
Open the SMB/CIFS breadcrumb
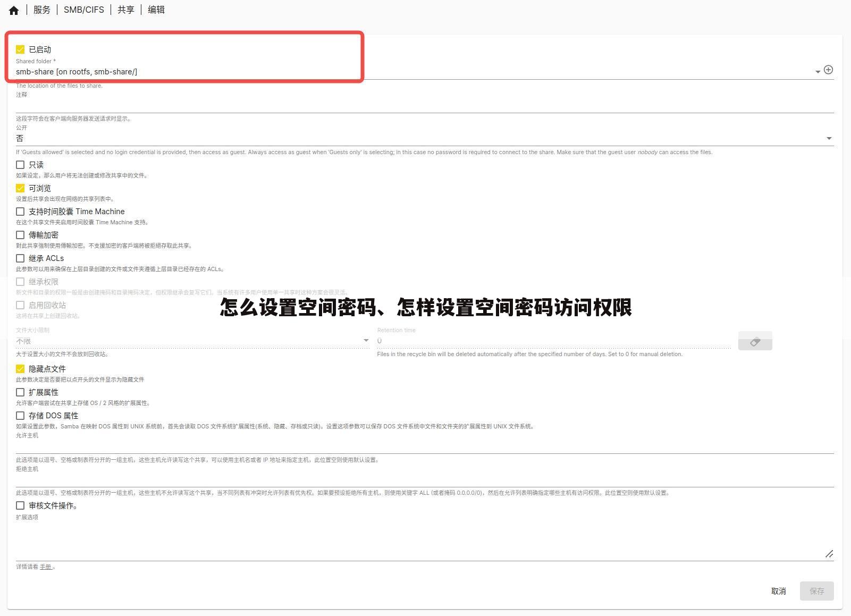84,10
